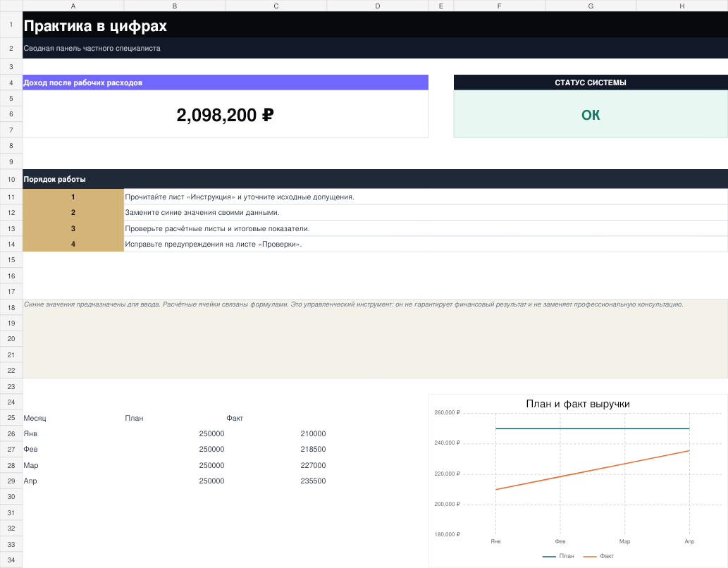Click the "Мар" month cell in table
728x568 pixels.
tap(73, 465)
